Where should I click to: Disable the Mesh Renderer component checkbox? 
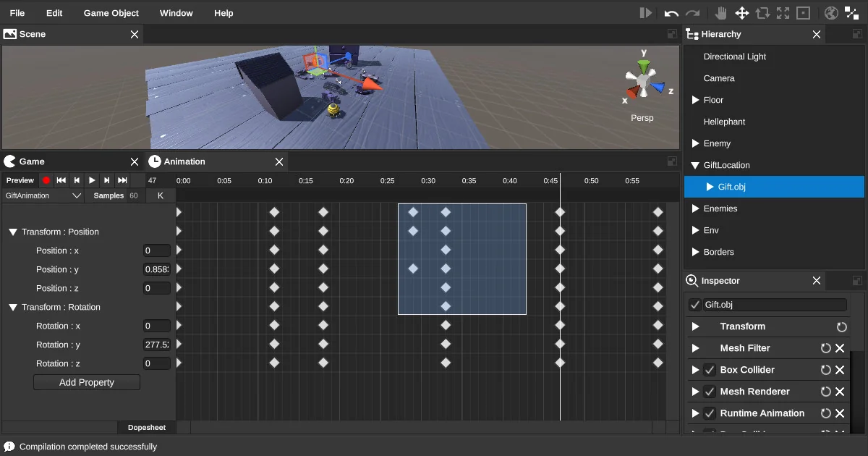click(x=708, y=392)
